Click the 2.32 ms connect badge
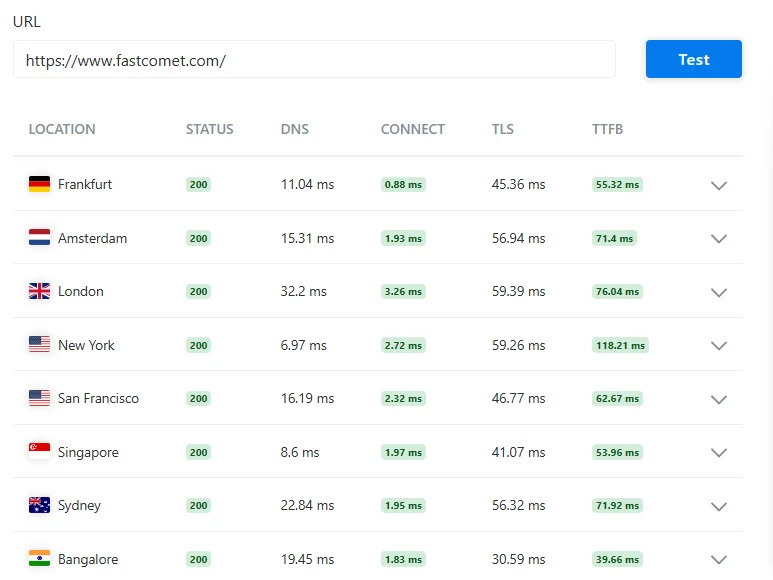 (x=403, y=398)
